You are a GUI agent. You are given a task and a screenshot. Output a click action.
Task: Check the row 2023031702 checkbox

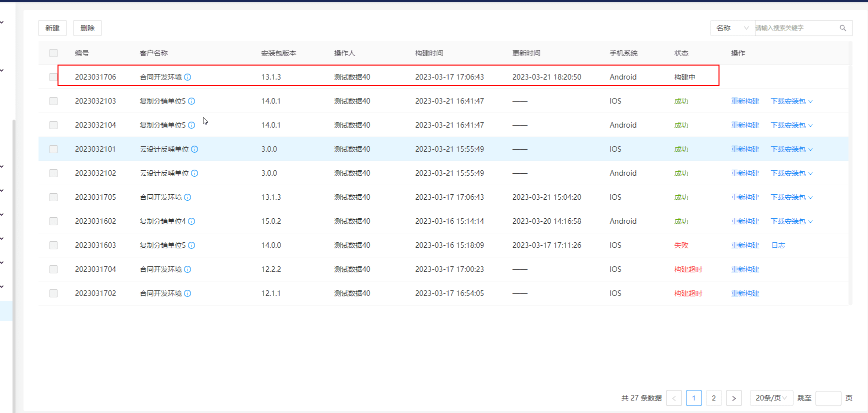coord(53,293)
